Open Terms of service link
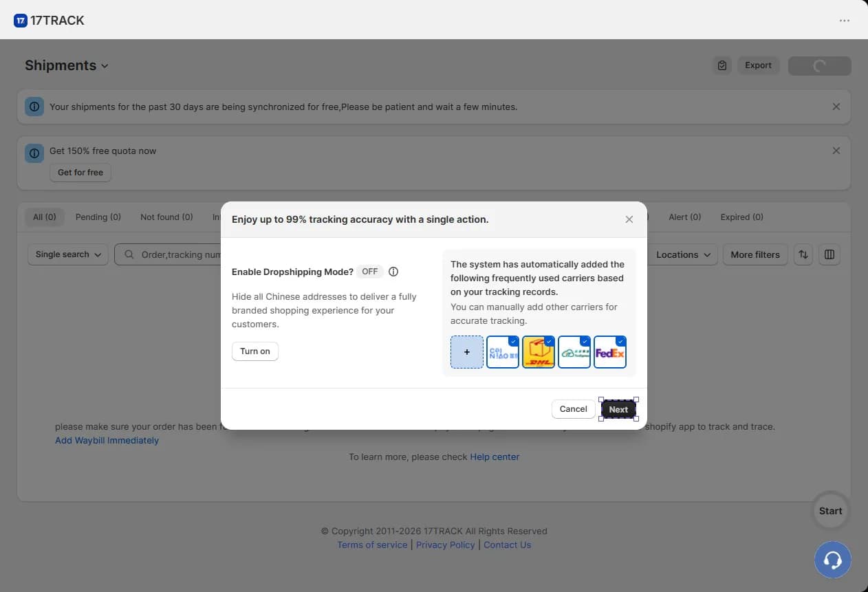 [x=372, y=545]
